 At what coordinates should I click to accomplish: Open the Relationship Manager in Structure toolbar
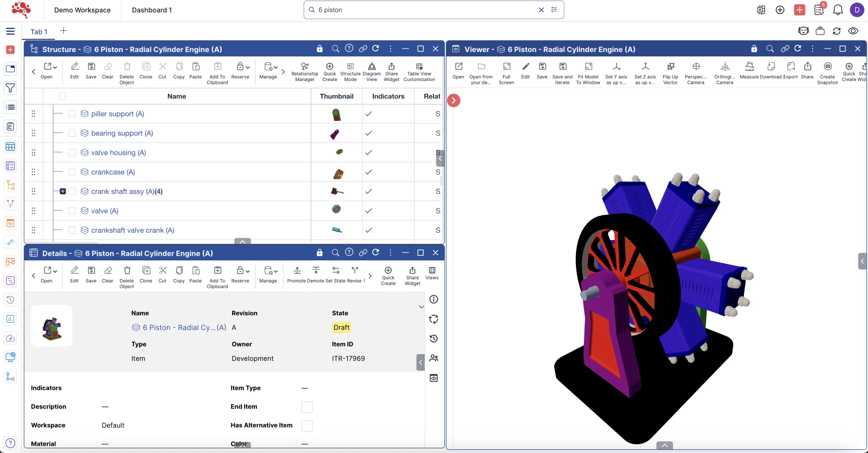click(304, 67)
